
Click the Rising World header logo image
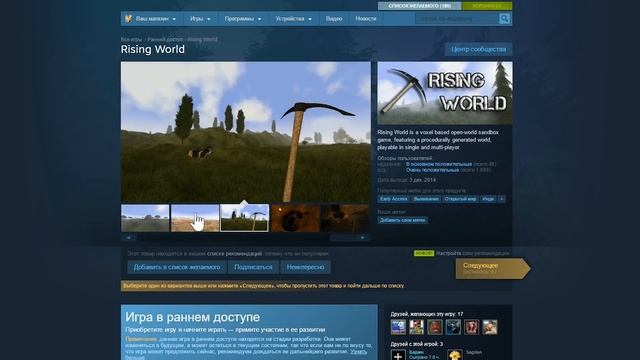coord(445,93)
